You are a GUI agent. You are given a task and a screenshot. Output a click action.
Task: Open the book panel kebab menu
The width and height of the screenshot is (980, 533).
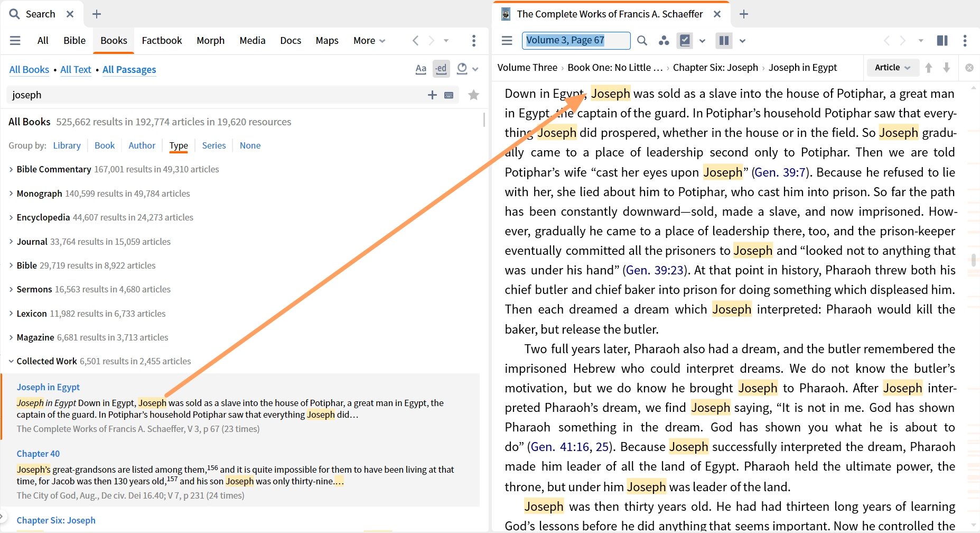click(x=965, y=41)
